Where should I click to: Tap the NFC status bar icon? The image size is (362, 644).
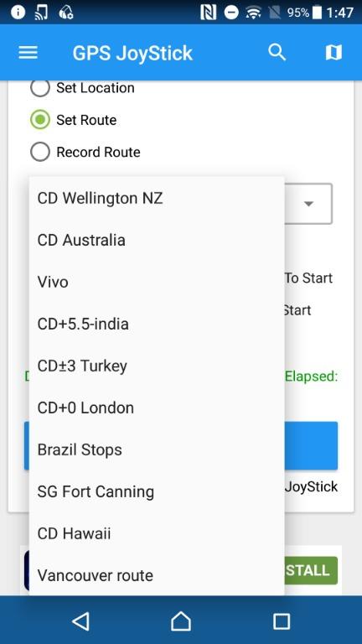pyautogui.click(x=208, y=13)
